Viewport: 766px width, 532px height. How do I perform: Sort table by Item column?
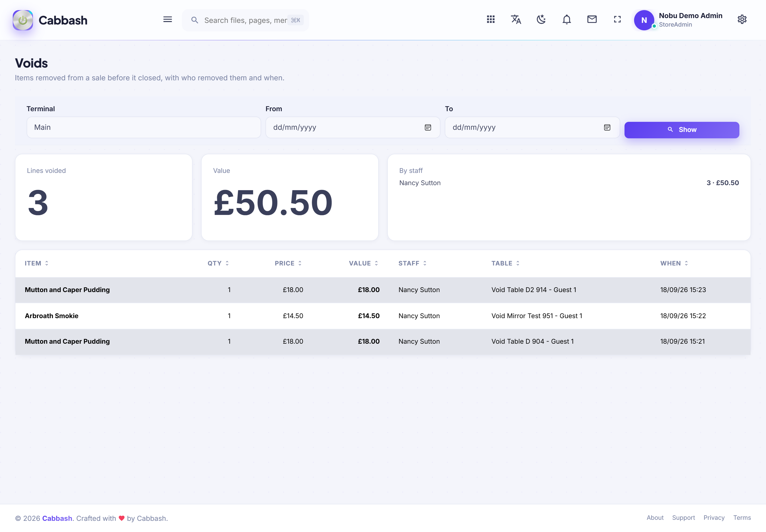37,263
